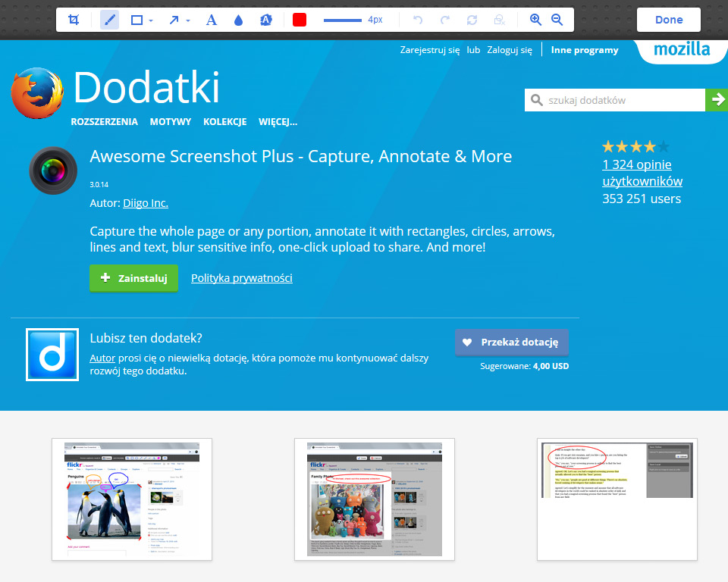Click the Reset refresh icon

coord(472,20)
